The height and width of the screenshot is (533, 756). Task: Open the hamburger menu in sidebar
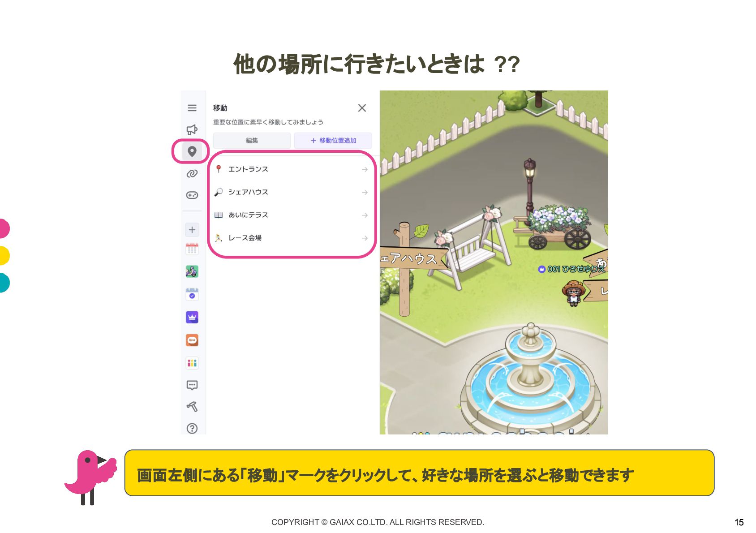pyautogui.click(x=192, y=108)
